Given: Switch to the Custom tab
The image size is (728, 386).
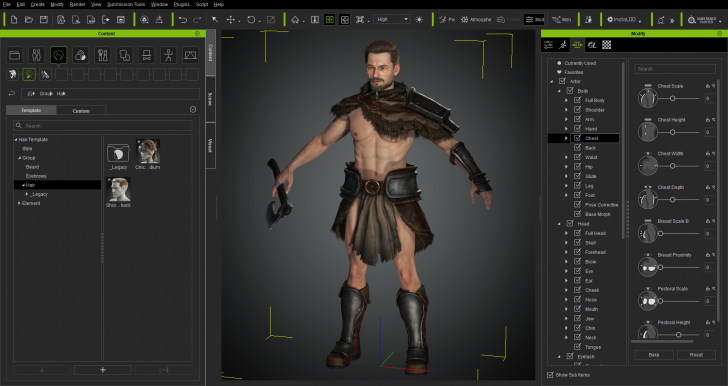Looking at the screenshot, I should point(81,111).
